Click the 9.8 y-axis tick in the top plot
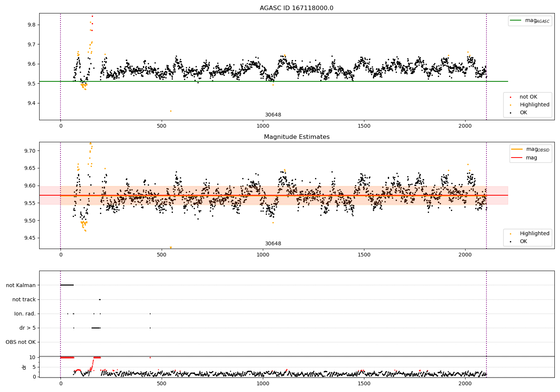 pos(31,25)
